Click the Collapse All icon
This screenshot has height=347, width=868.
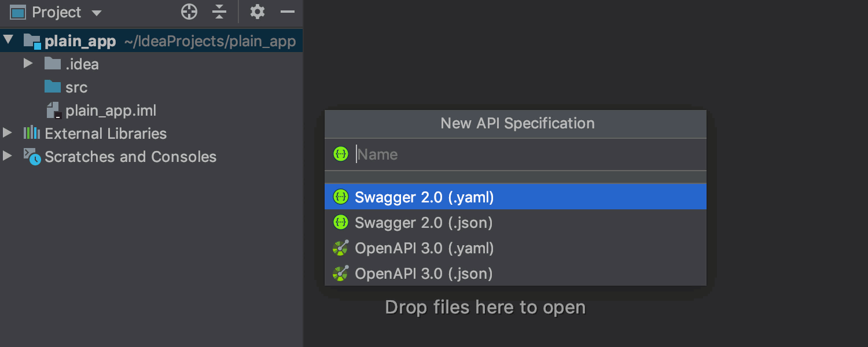pyautogui.click(x=219, y=12)
